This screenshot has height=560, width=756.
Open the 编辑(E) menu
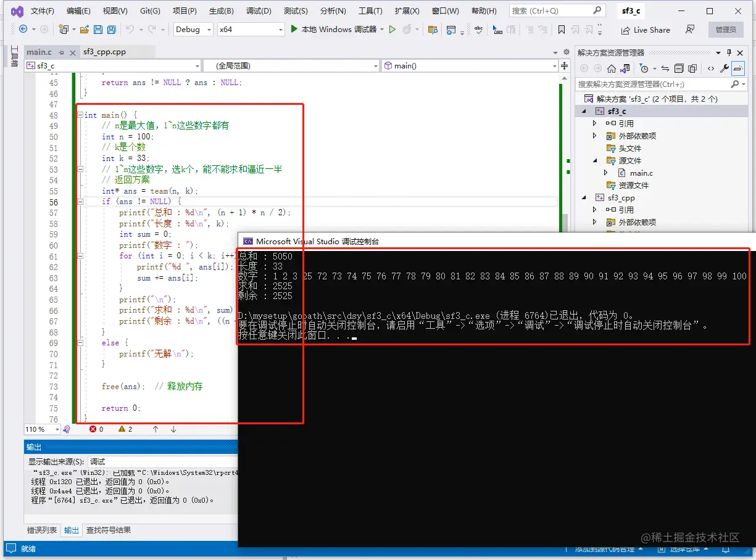(78, 11)
